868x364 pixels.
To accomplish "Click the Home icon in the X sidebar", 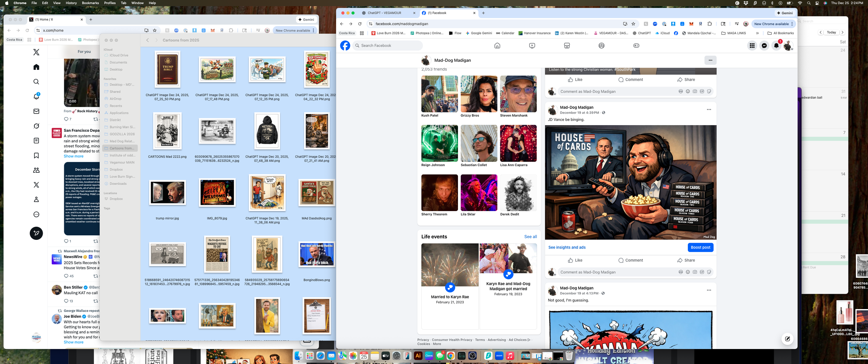I will (x=36, y=67).
